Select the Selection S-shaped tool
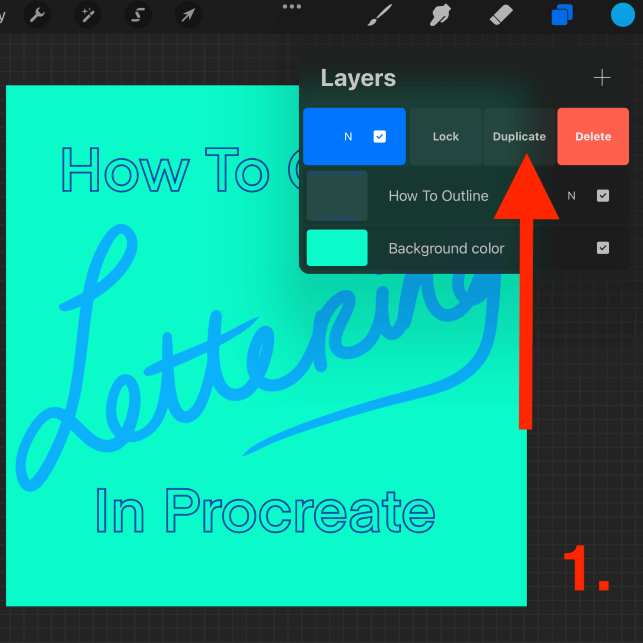This screenshot has width=643, height=643. pyautogui.click(x=138, y=15)
